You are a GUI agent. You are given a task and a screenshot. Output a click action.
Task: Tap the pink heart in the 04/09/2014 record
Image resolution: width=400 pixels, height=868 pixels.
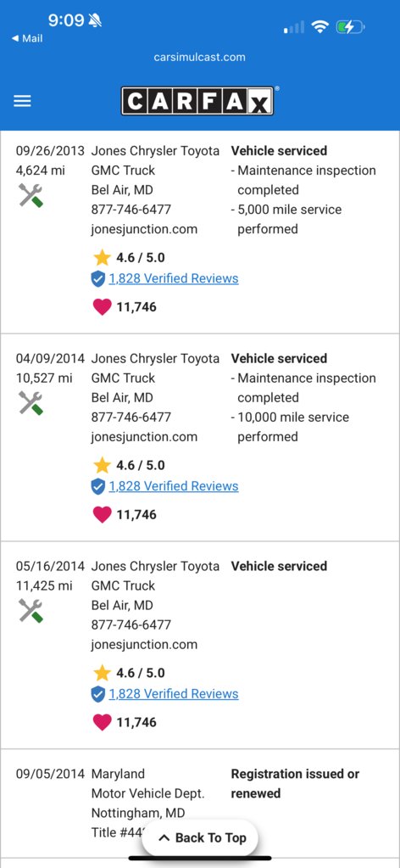pyautogui.click(x=102, y=514)
